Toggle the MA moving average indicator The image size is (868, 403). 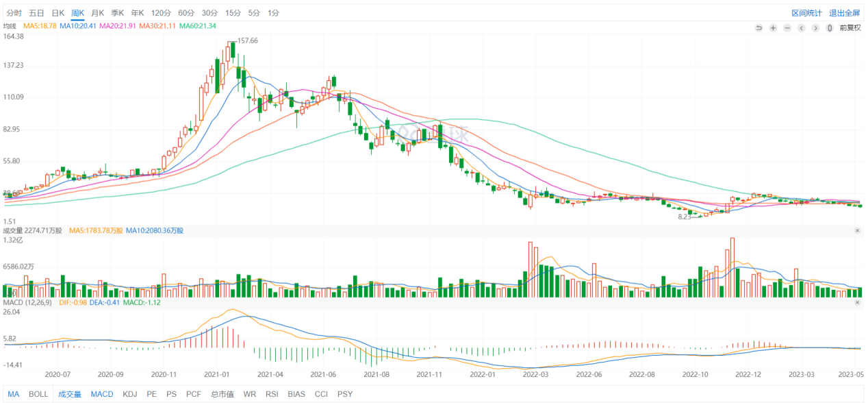coord(14,394)
